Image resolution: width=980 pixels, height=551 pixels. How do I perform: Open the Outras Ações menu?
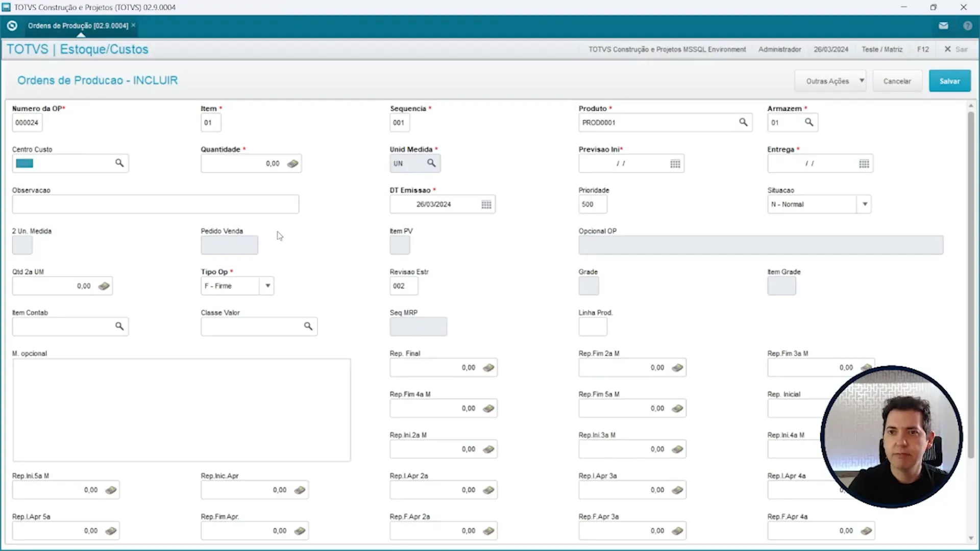[x=830, y=81]
